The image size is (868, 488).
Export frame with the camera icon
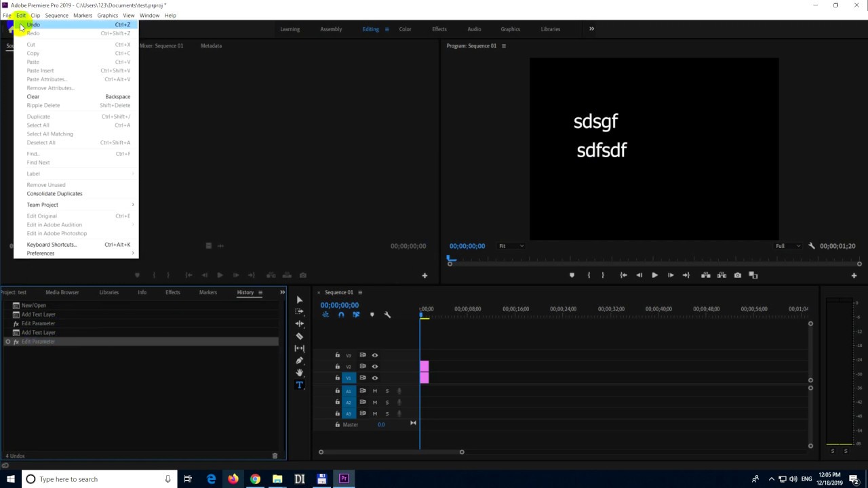pyautogui.click(x=738, y=275)
